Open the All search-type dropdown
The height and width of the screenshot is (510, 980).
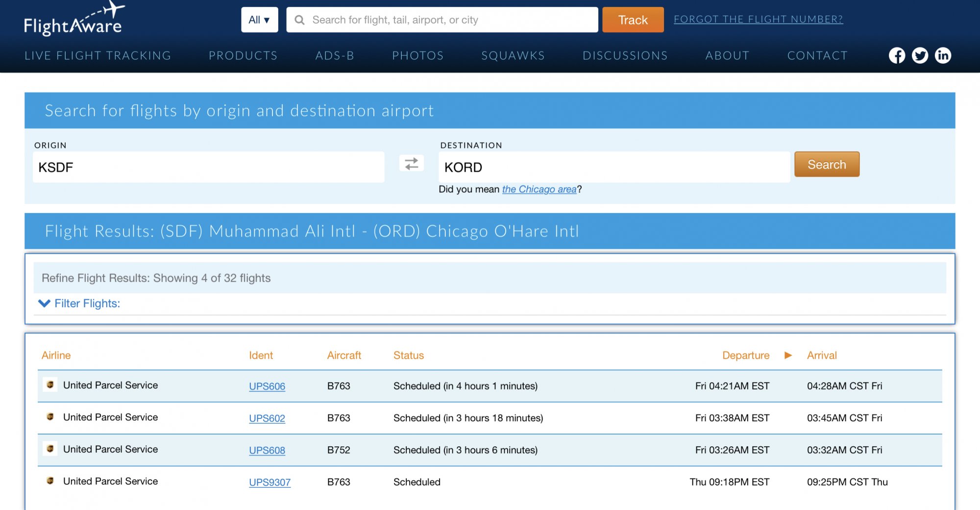259,20
